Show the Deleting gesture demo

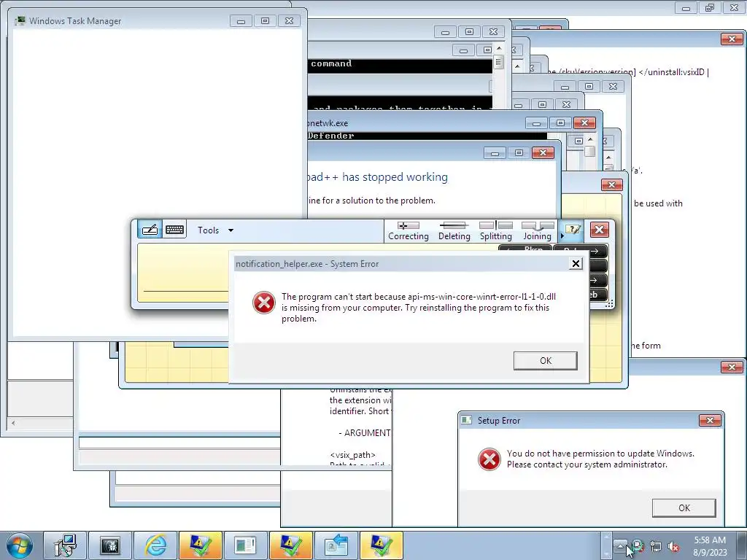pyautogui.click(x=454, y=231)
